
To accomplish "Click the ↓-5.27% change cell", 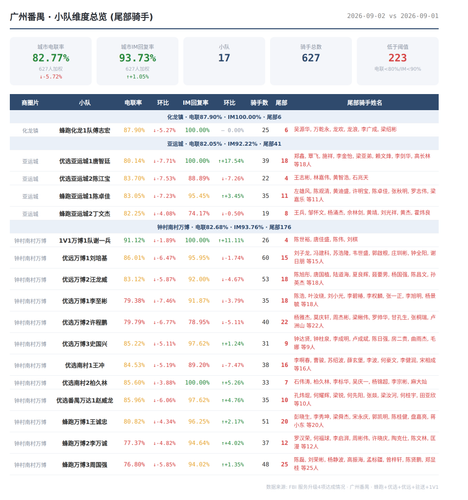I will point(164,130).
